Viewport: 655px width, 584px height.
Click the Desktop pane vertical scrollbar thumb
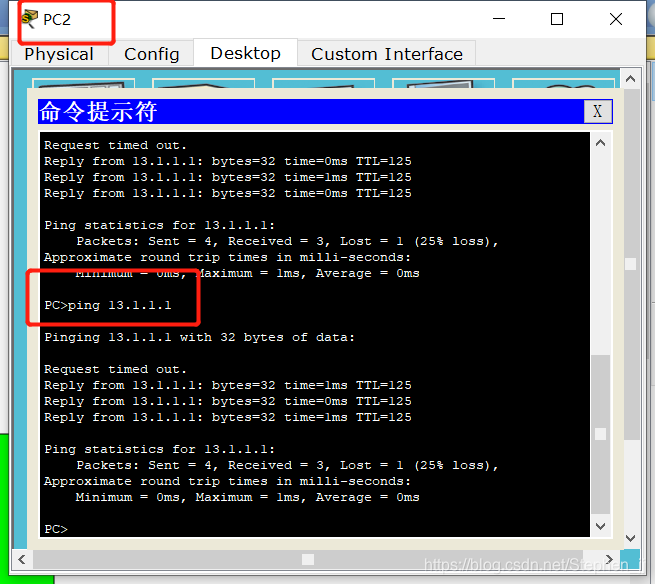(631, 264)
